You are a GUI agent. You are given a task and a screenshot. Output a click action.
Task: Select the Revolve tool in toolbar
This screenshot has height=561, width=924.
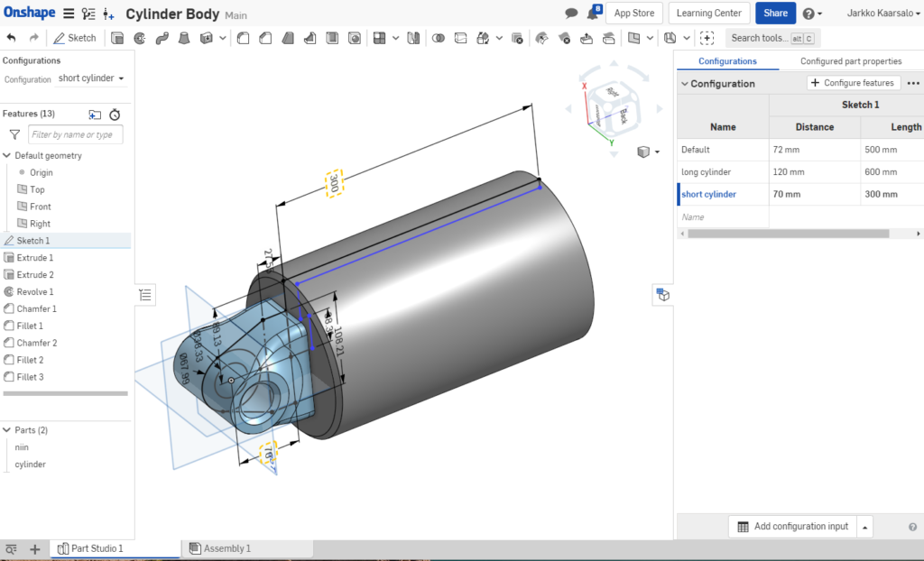(140, 38)
